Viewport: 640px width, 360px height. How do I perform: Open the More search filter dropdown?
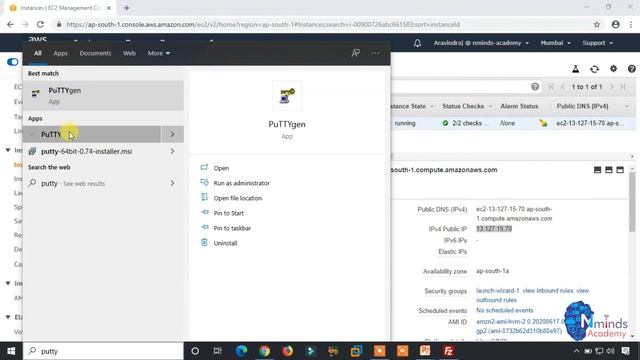pyautogui.click(x=159, y=53)
